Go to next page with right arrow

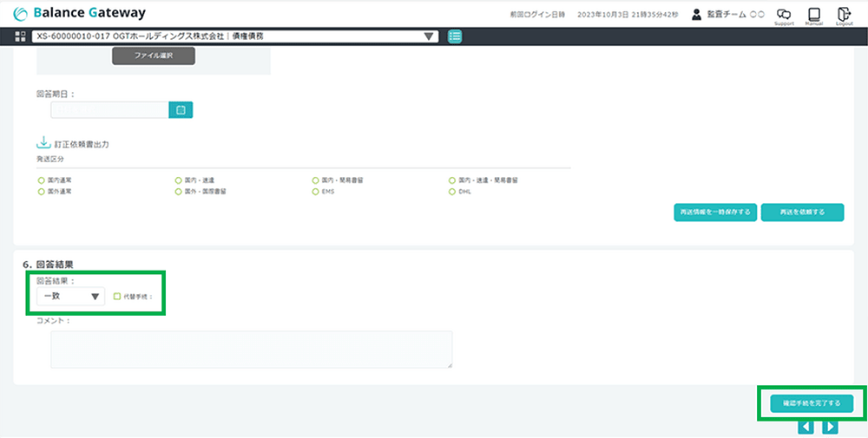pos(830,427)
